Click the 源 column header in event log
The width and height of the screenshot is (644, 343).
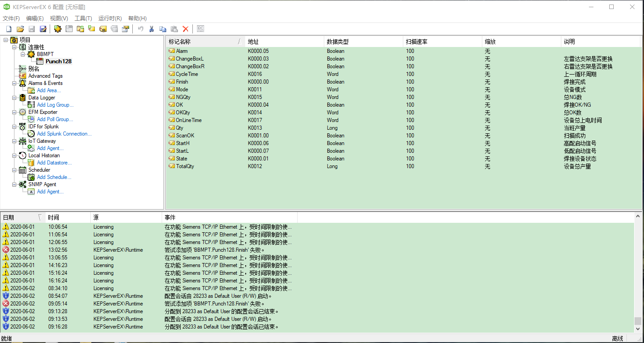pyautogui.click(x=126, y=217)
